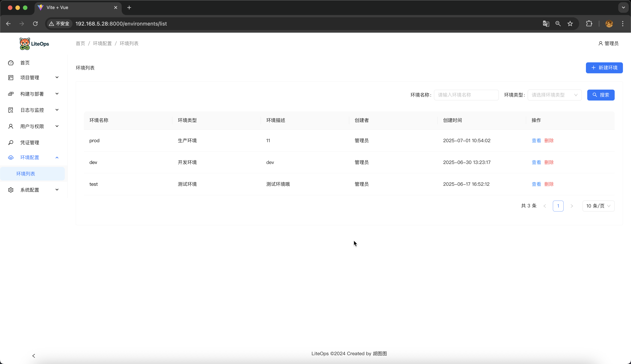Expand 用户与权限 submenu chevron
631x364 pixels.
57,126
